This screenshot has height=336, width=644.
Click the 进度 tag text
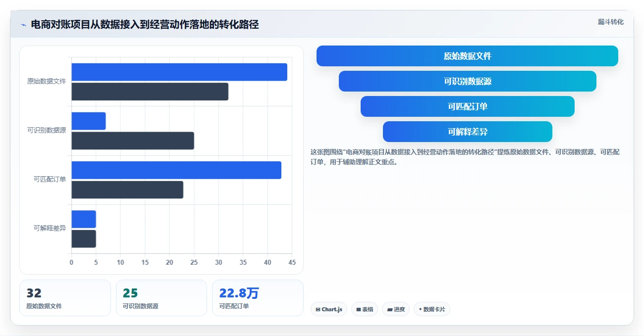click(x=399, y=310)
